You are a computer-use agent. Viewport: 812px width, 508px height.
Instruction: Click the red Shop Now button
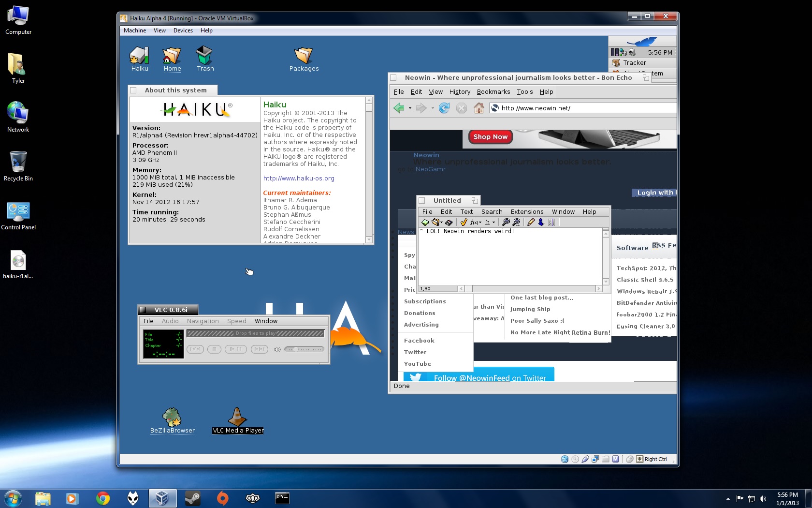coord(490,137)
